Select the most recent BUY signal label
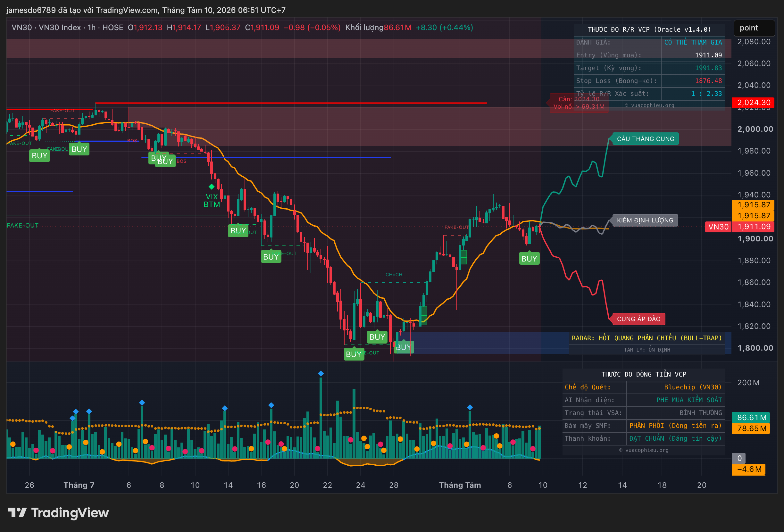 [529, 258]
